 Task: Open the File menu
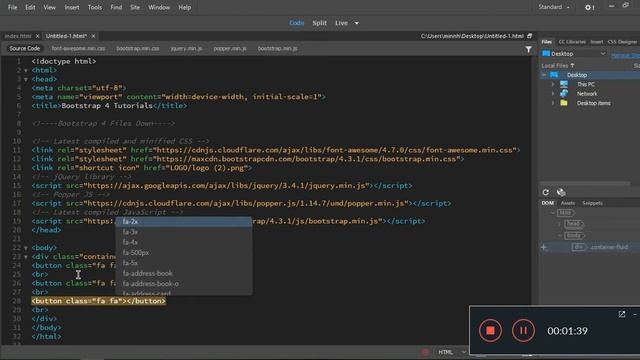click(12, 7)
